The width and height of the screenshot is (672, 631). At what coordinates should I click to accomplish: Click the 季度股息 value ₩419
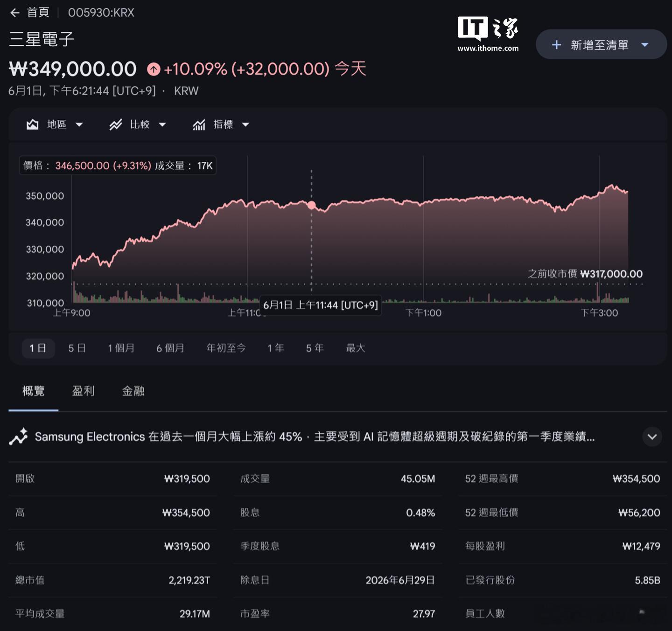pyautogui.click(x=423, y=547)
